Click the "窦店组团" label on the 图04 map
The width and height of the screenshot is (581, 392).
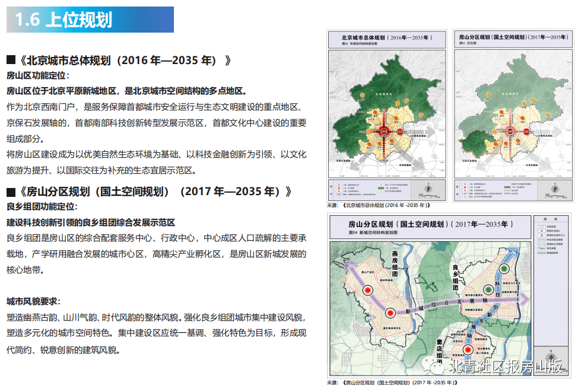click(x=439, y=352)
